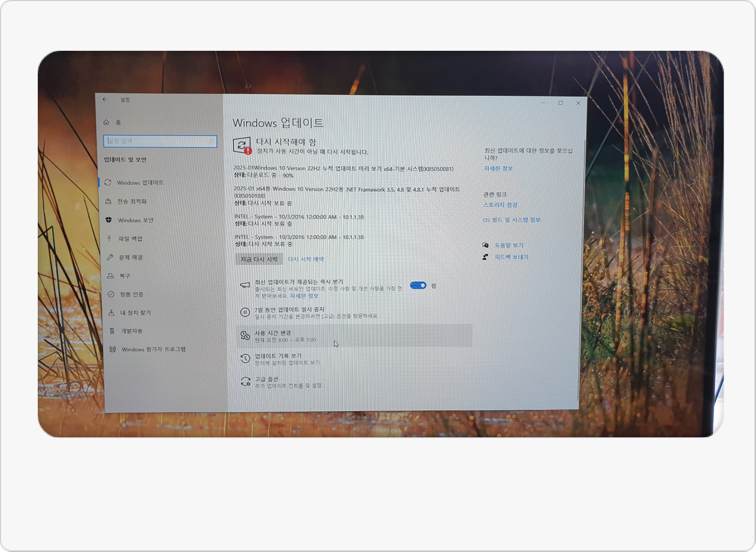Click the gear-sync icon beside 고급 옵션

click(245, 381)
